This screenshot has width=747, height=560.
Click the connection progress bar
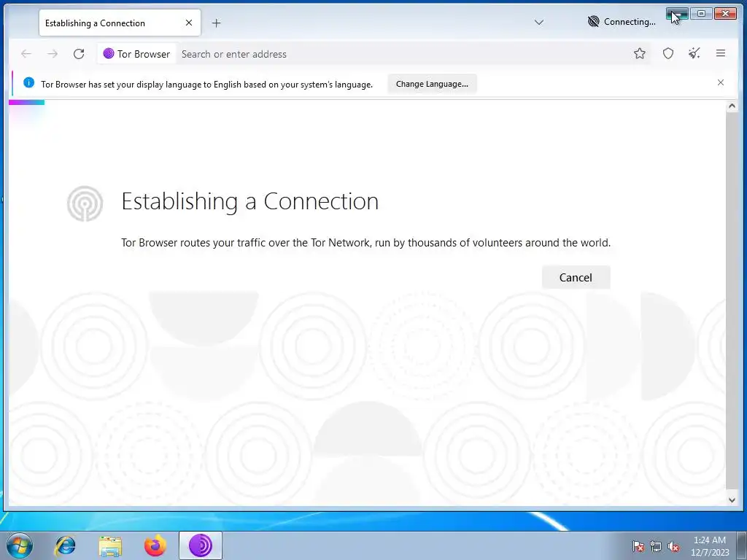coord(27,102)
